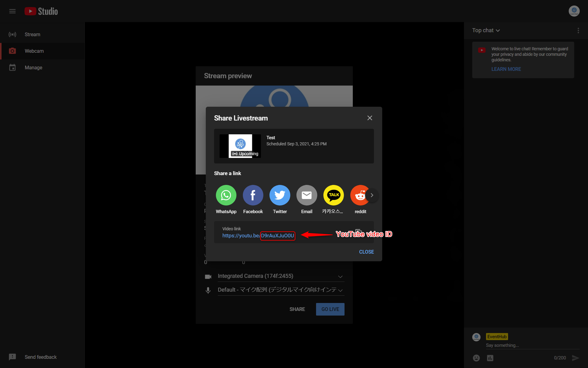The image size is (588, 368).
Task: Click the chat user avatar
Action: point(476,337)
